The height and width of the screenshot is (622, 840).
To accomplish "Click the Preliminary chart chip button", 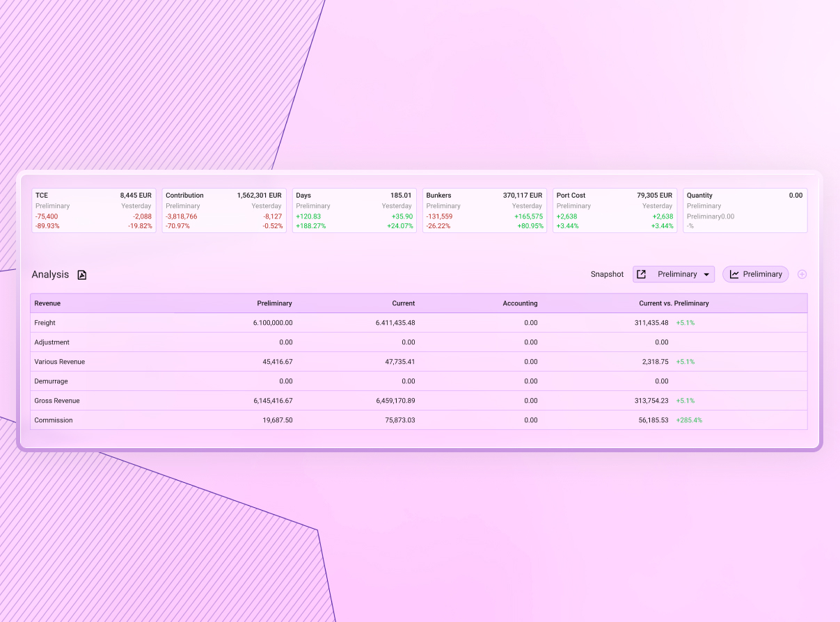I will point(756,274).
